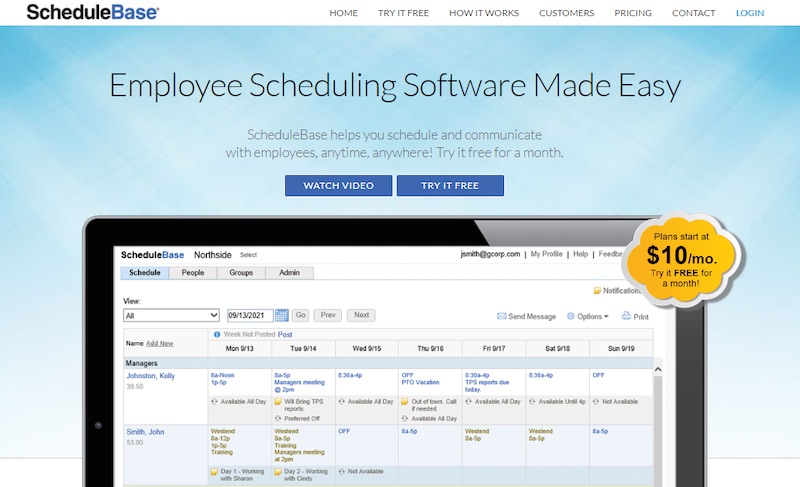Click the Go button
Viewport: 800px width, 487px height.
click(301, 315)
